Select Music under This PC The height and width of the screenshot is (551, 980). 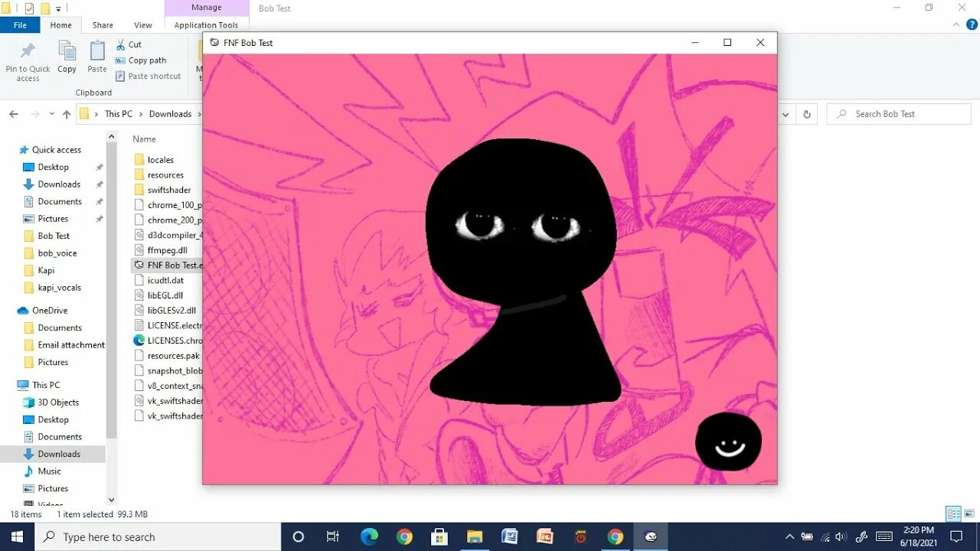click(x=49, y=471)
